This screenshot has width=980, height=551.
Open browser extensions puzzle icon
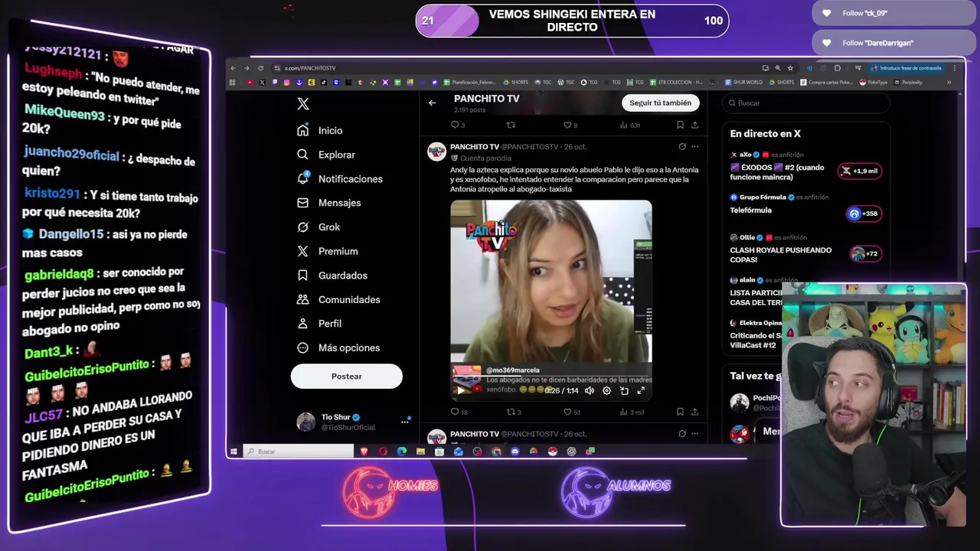837,68
